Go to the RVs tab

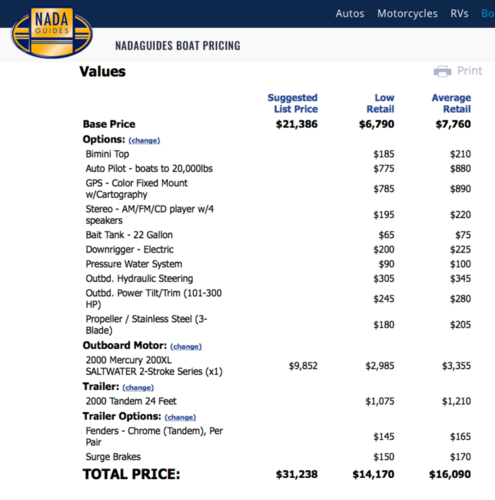coord(459,13)
